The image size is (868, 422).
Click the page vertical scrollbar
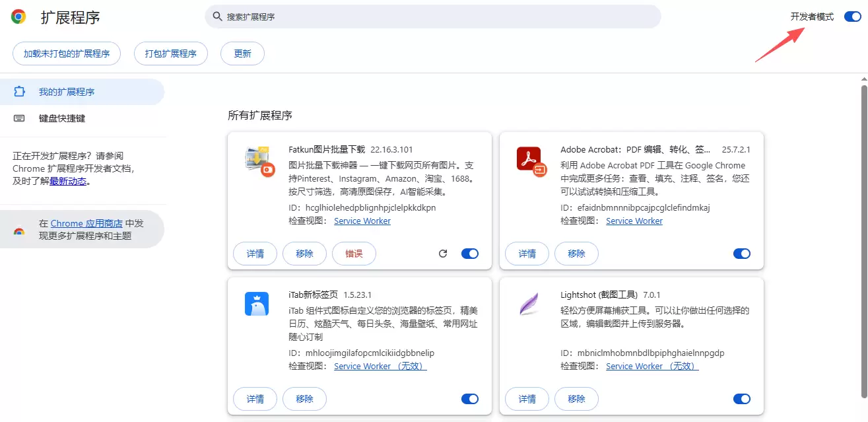tap(864, 241)
